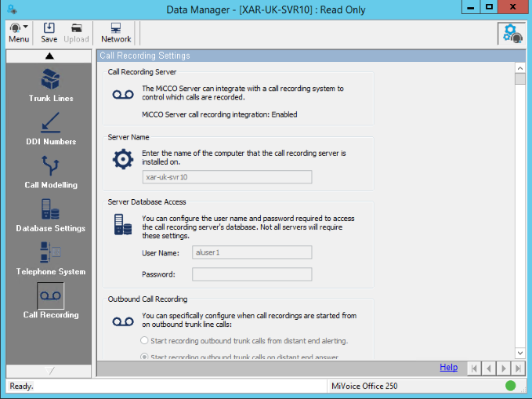
Task: Click the Save toolbar icon
Action: [49, 32]
